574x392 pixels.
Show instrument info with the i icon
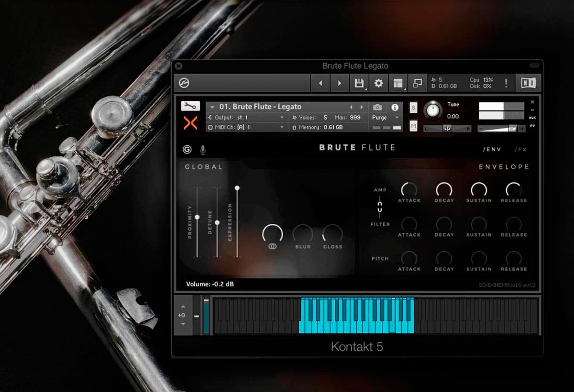tap(395, 107)
